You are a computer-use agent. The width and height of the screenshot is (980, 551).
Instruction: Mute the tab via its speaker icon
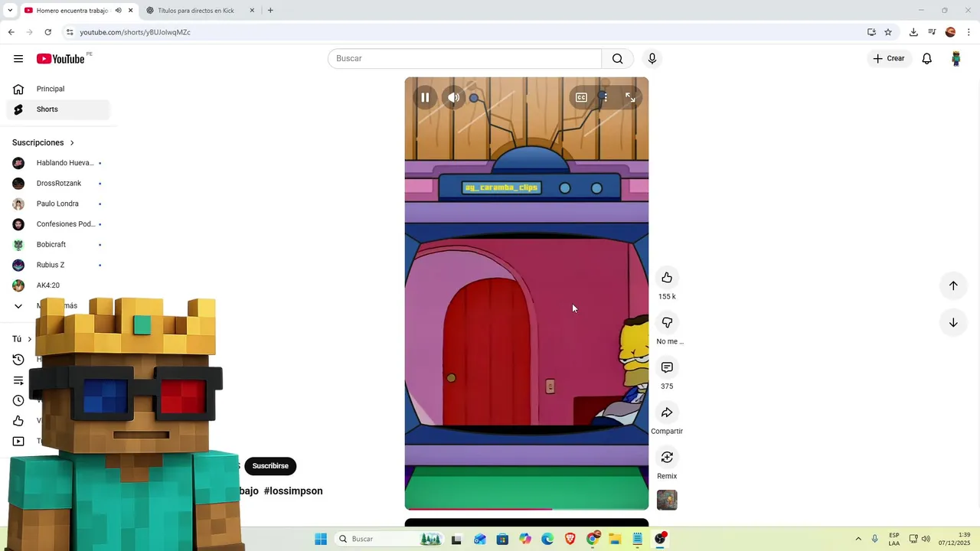[x=118, y=11]
